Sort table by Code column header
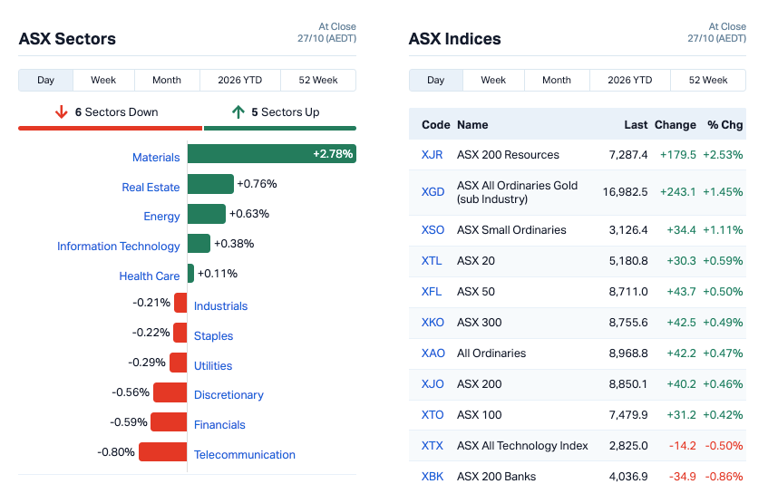The image size is (768, 484). click(436, 125)
